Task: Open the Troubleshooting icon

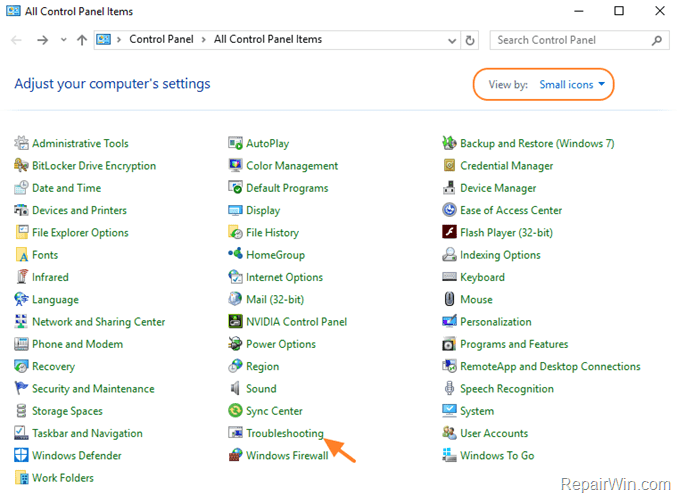Action: (x=235, y=433)
